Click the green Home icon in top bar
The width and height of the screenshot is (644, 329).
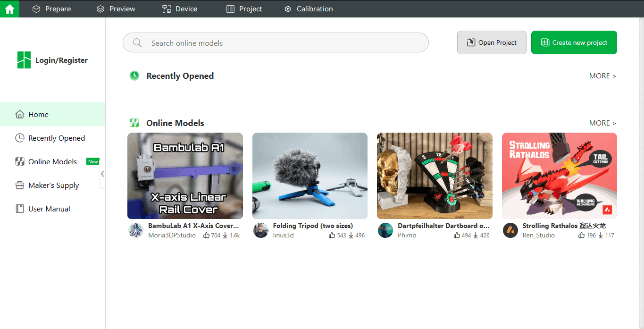point(9,8)
